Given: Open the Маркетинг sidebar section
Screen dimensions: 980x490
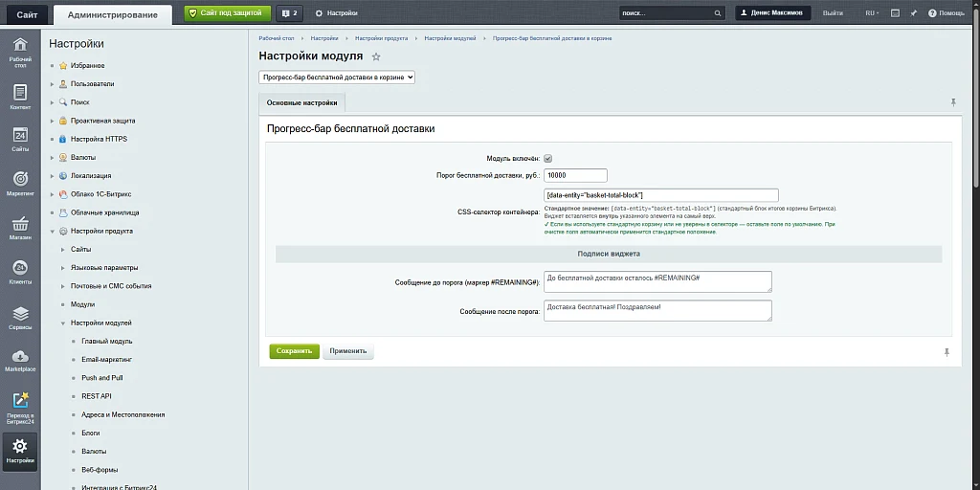Looking at the screenshot, I should click(x=20, y=183).
